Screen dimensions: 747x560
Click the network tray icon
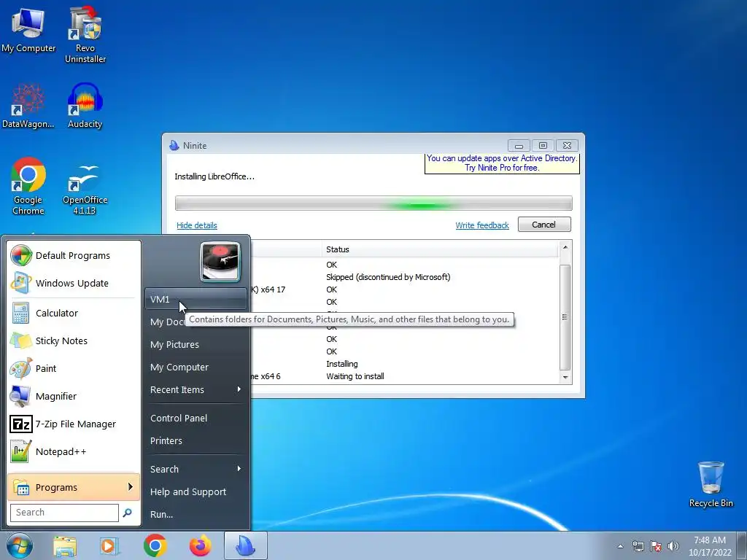(x=638, y=547)
